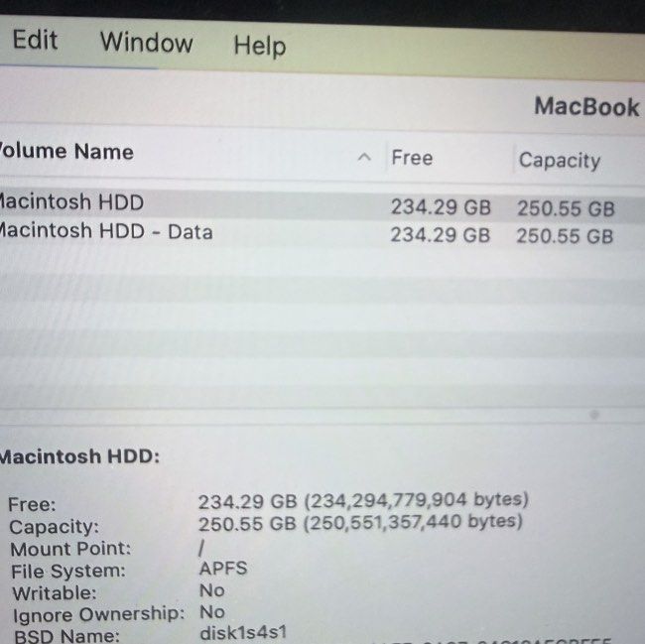Viewport: 645px width, 644px height.
Task: Click Macintosh HDD - Data capacity cell
Action: 565,236
